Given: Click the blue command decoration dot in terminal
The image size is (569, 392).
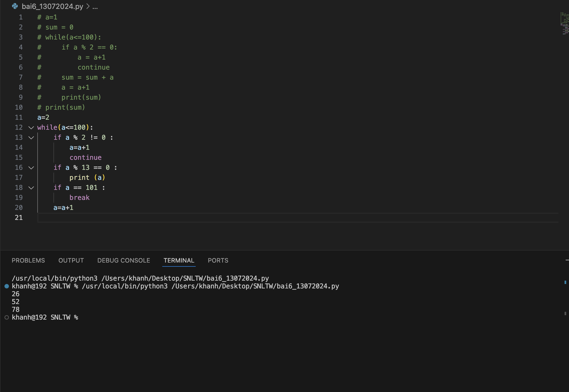Looking at the screenshot, I should coord(7,286).
